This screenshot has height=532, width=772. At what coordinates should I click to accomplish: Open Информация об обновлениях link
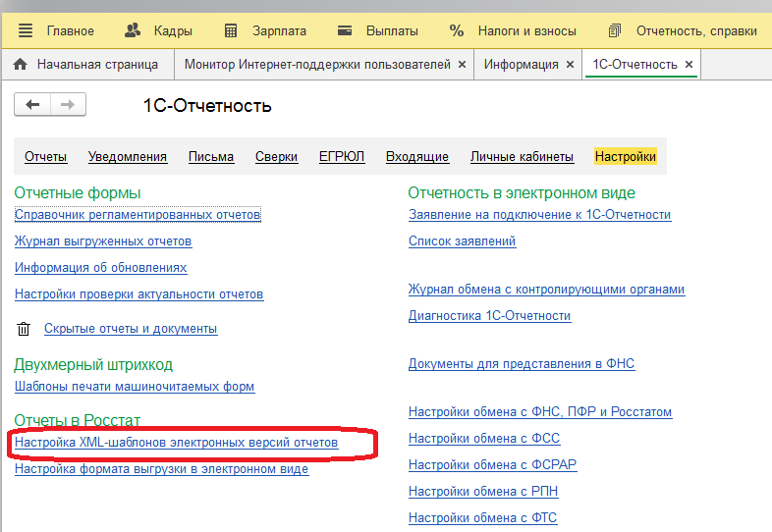click(x=100, y=268)
